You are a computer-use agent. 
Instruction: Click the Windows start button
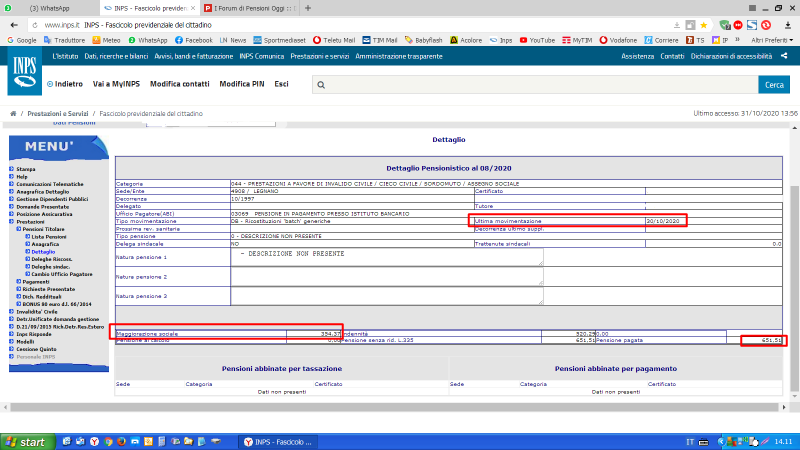[x=26, y=441]
